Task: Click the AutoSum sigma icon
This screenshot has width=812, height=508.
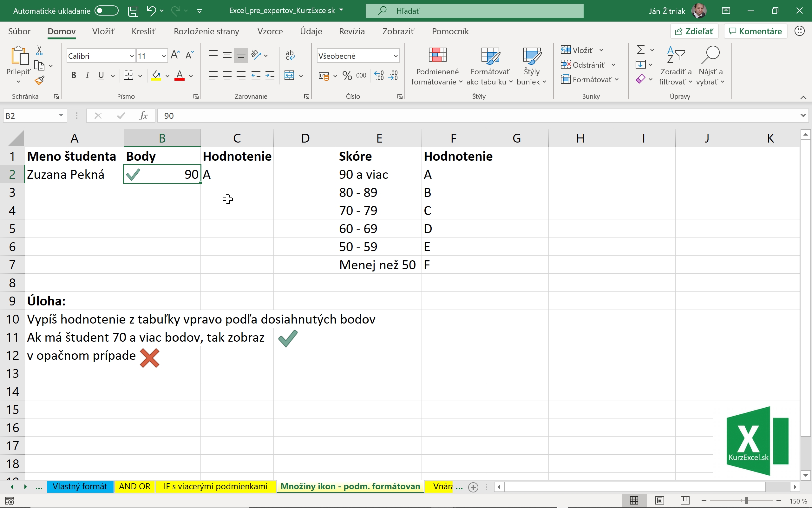Action: (x=640, y=50)
